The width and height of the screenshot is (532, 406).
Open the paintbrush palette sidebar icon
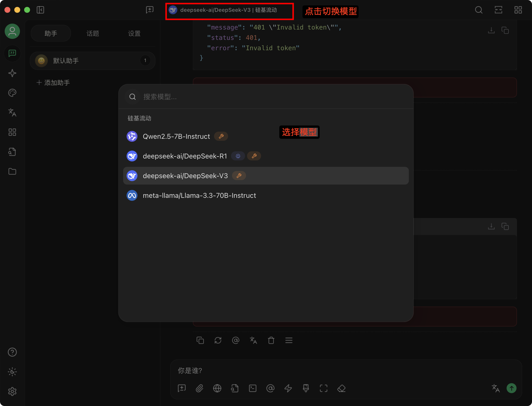click(x=12, y=93)
